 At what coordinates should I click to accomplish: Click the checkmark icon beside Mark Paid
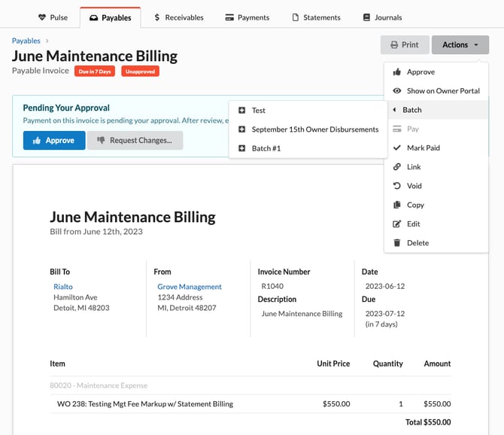(x=397, y=148)
